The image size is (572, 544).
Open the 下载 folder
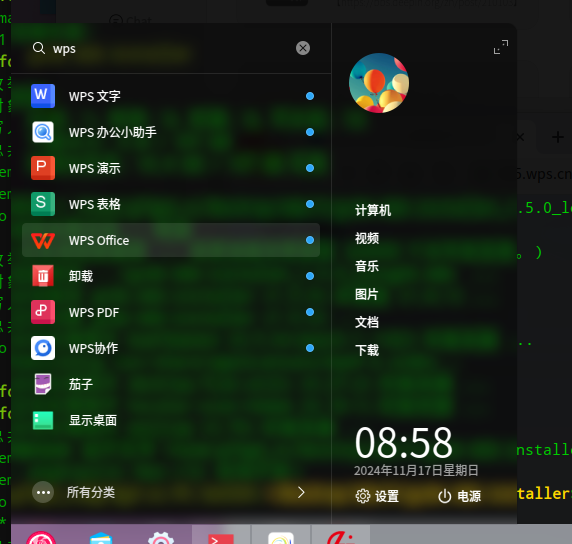367,350
